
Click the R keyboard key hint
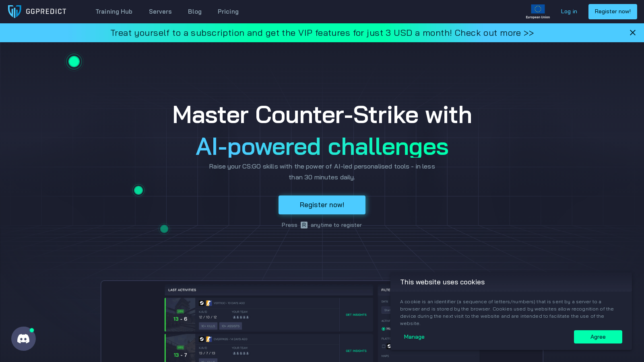(x=304, y=225)
